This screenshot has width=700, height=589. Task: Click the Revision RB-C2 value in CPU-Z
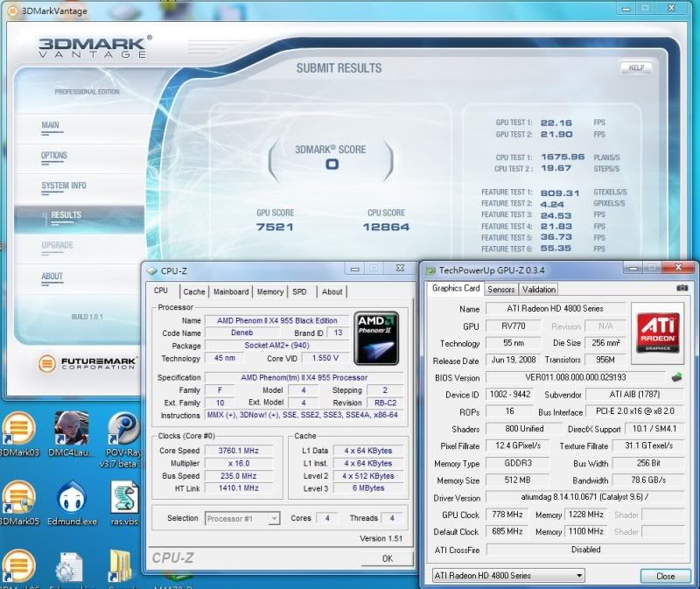385,403
